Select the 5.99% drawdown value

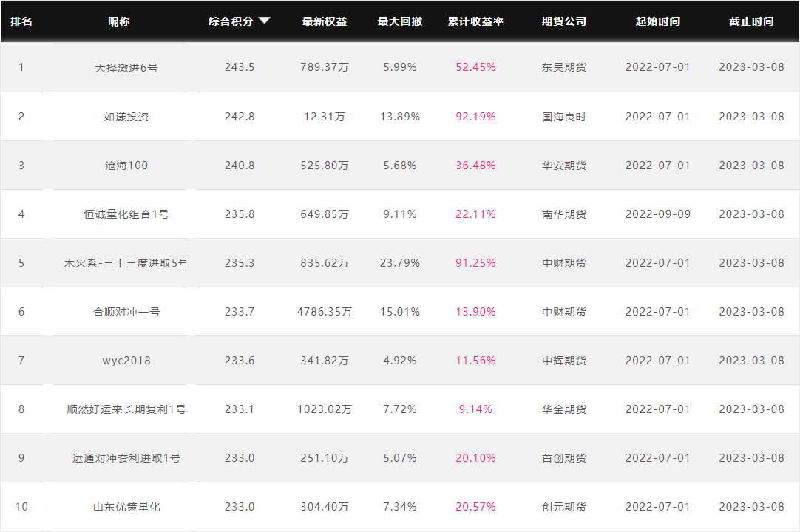pos(400,67)
